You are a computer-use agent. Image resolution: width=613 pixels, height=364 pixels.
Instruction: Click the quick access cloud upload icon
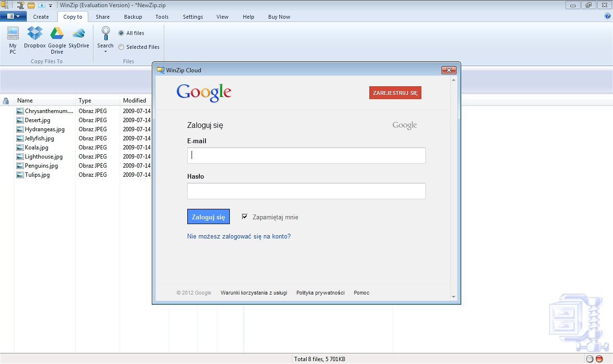42,5
